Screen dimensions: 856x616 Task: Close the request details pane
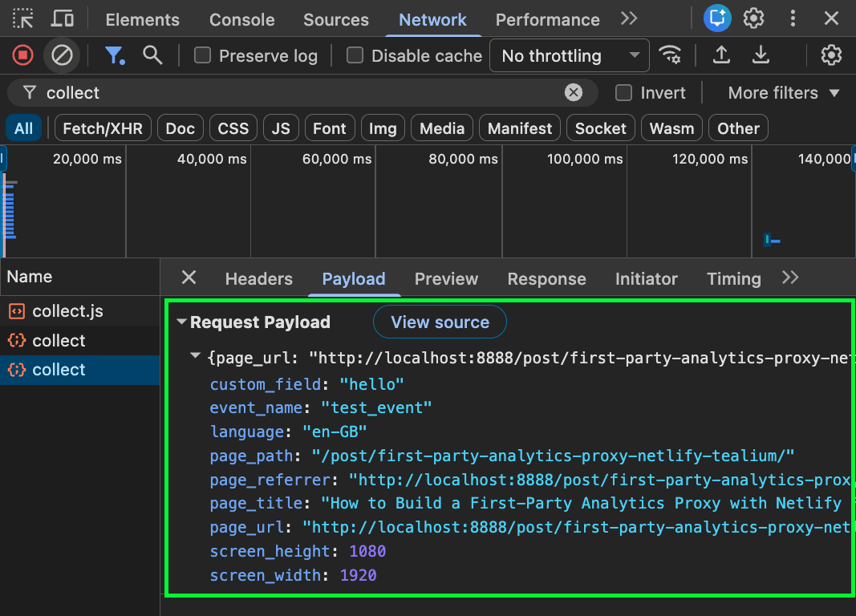(x=189, y=278)
